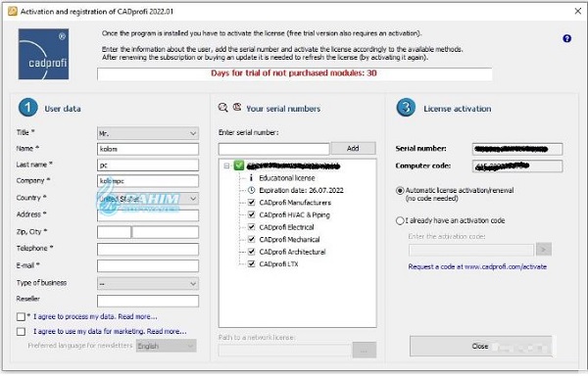Viewport: 588px width, 378px height.
Task: Open the Type of business dropdown
Action: pyautogui.click(x=148, y=284)
